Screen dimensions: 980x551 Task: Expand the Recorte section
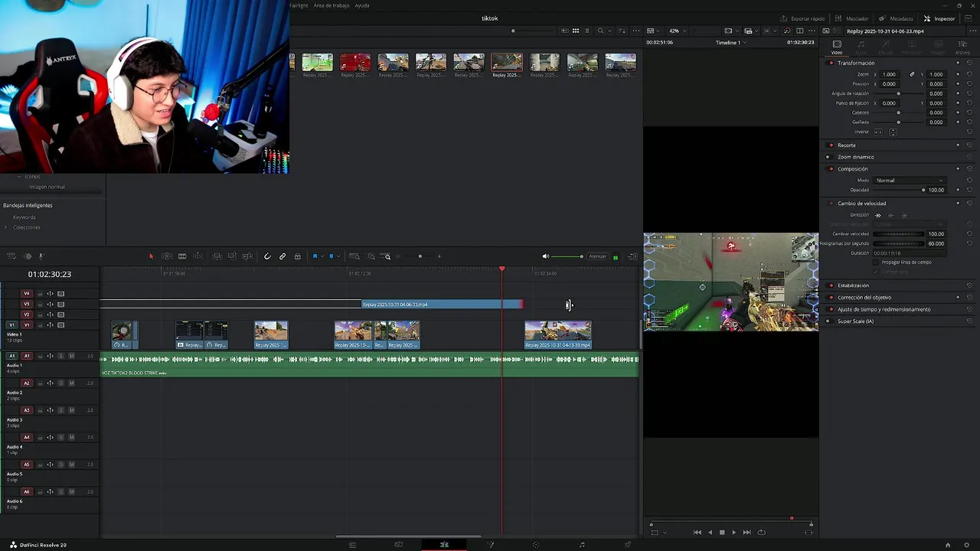tap(847, 145)
